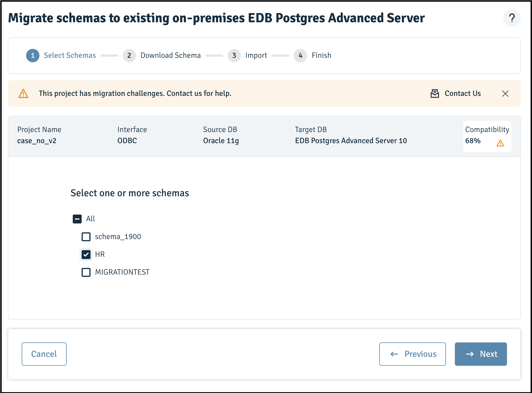
Task: Click the warning triangle in the alert banner
Action: (23, 94)
